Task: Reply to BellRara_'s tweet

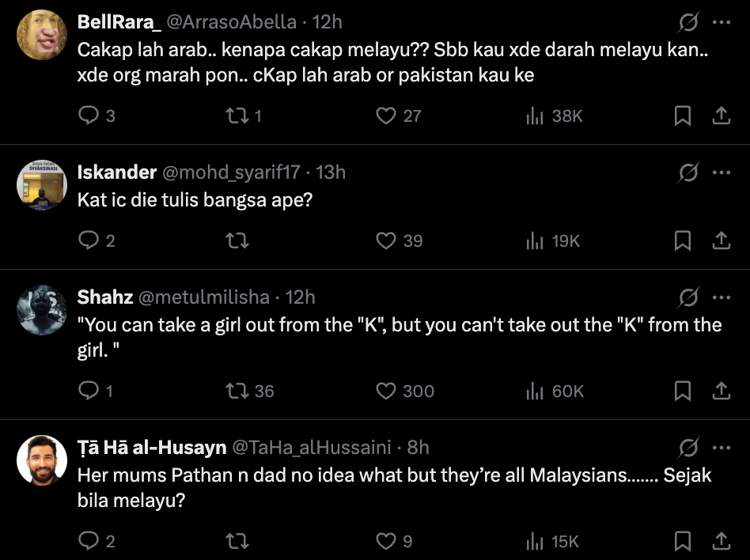Action: (x=88, y=116)
